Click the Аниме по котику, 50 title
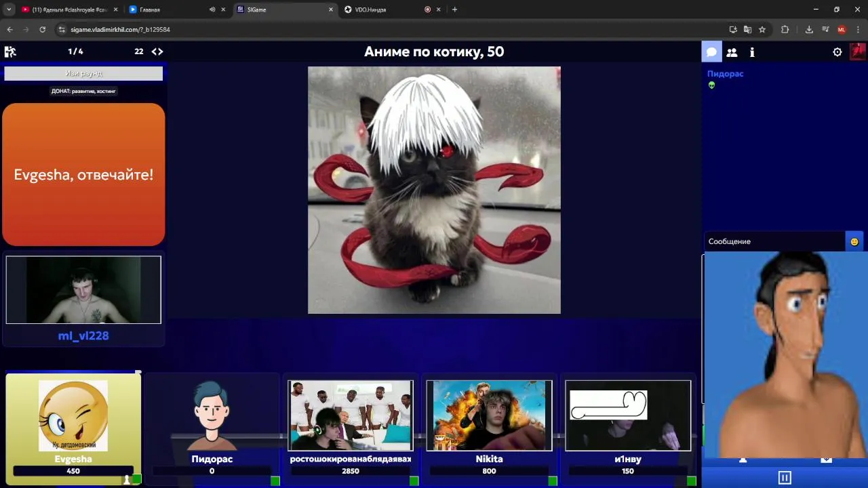 click(434, 52)
